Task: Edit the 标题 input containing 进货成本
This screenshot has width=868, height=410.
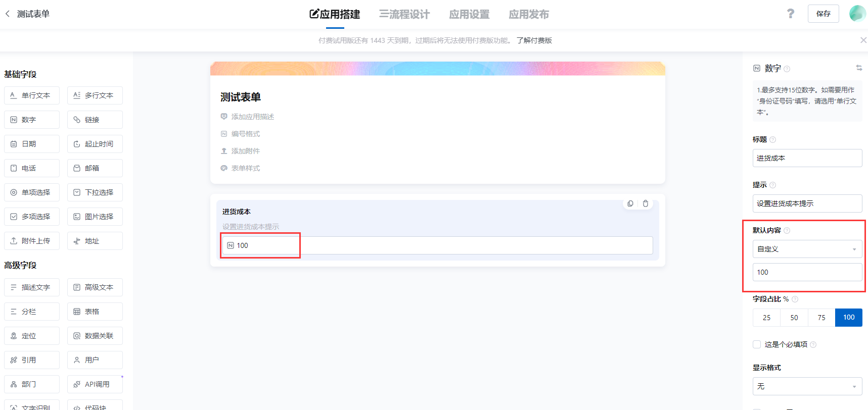Action: coord(807,158)
